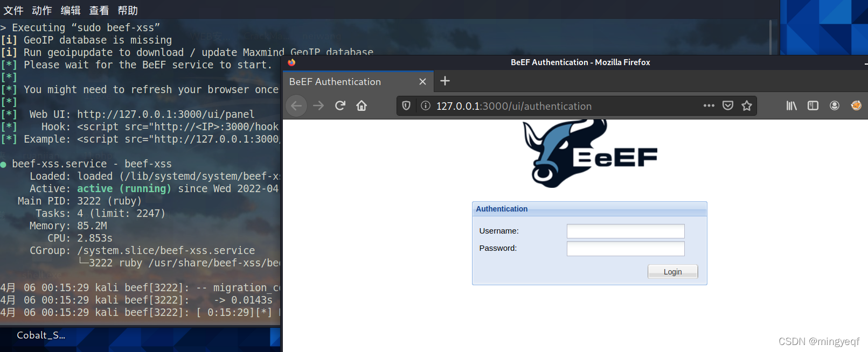The height and width of the screenshot is (352, 868).
Task: Click the Web UI URL in the terminal
Action: pyautogui.click(x=165, y=114)
